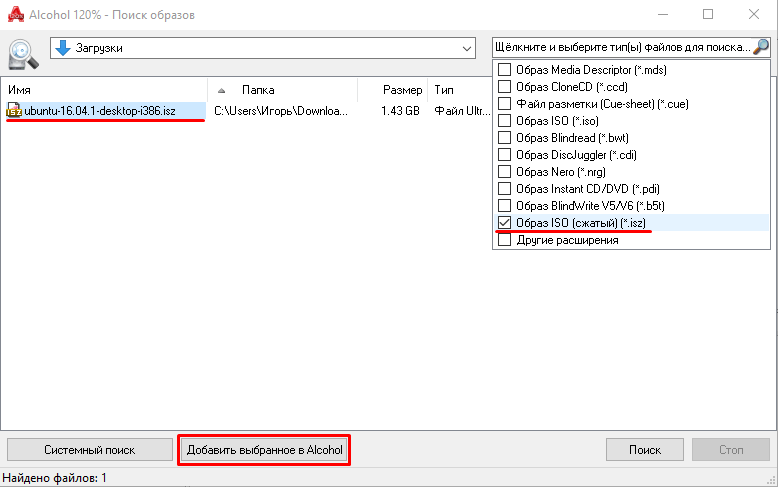
Task: Sort by the Имя column header
Action: (104, 90)
